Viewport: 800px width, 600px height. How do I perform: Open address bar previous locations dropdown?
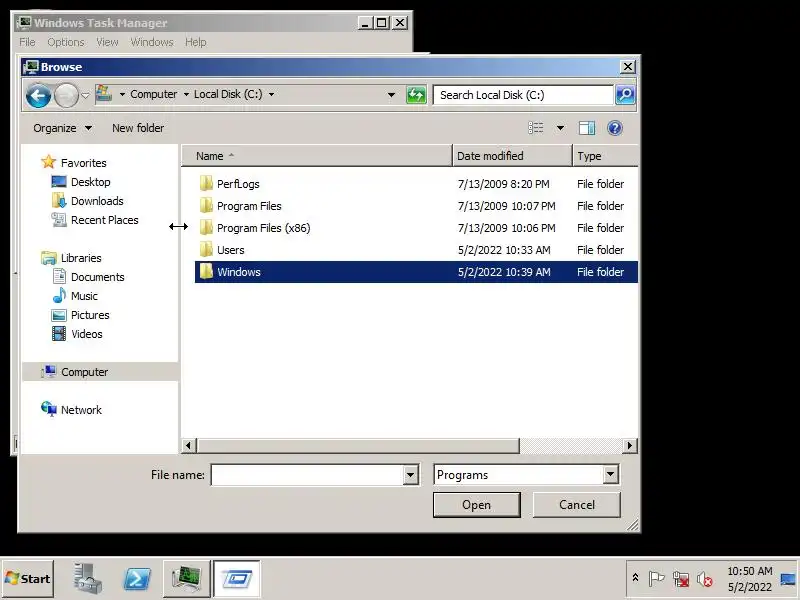tap(391, 95)
